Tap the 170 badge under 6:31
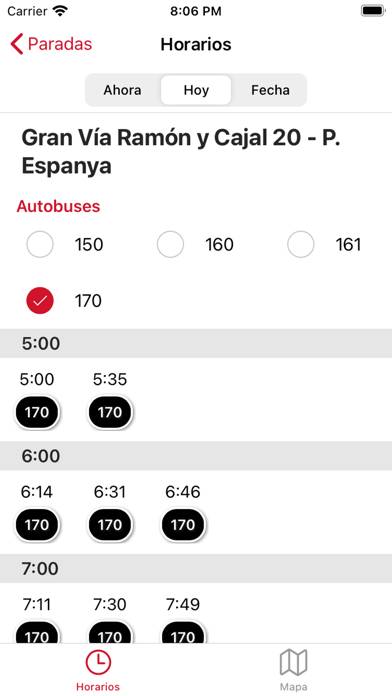Viewport: 392px width, 696px height. (x=110, y=525)
